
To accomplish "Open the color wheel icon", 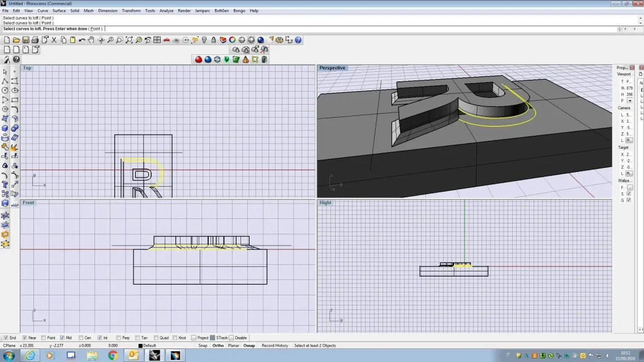I will point(233,40).
